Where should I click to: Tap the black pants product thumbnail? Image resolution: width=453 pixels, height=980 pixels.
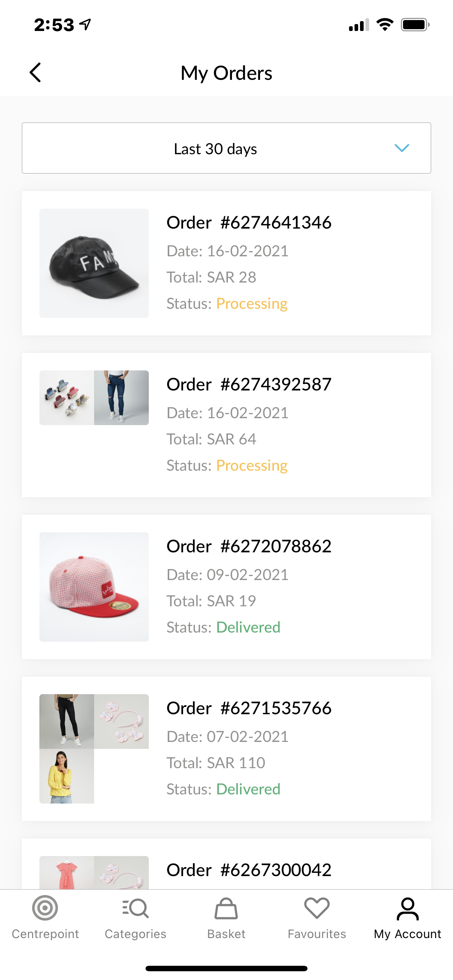click(67, 721)
